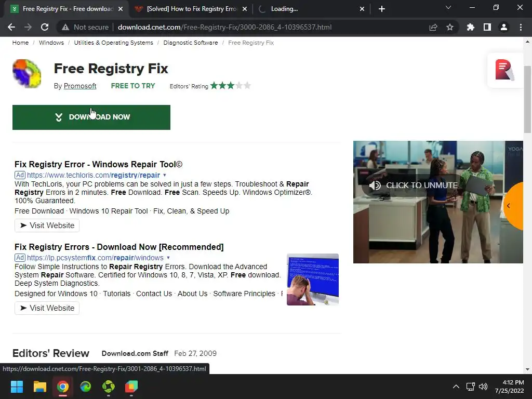532x399 pixels.
Task: Expand the pcsystemfix ad dropdown arrow
Action: point(168,258)
